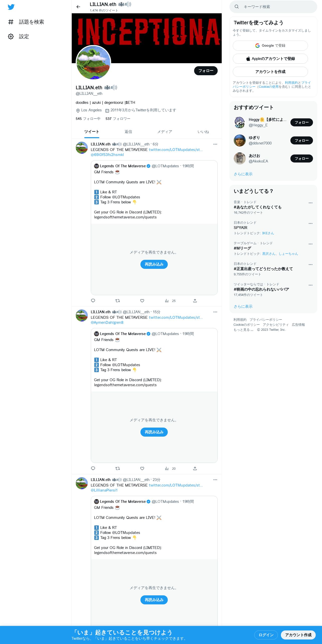
Task: Open options menu for SPYAIR trend
Action: (x=310, y=223)
